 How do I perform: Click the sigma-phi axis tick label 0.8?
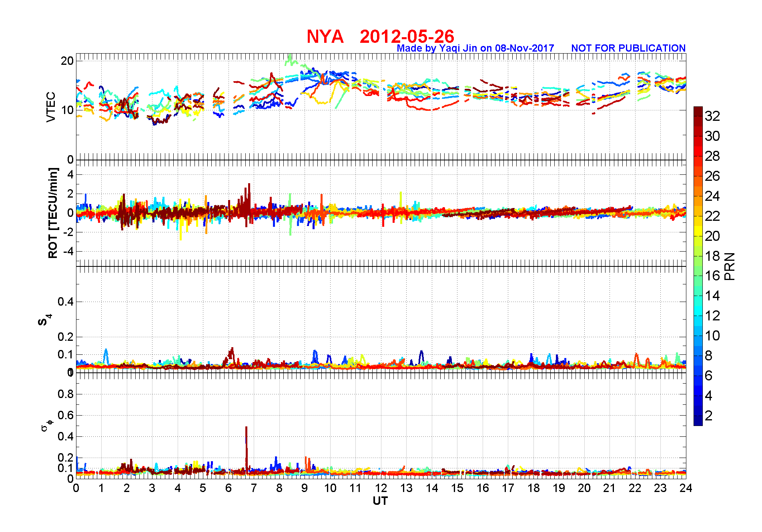coord(66,394)
